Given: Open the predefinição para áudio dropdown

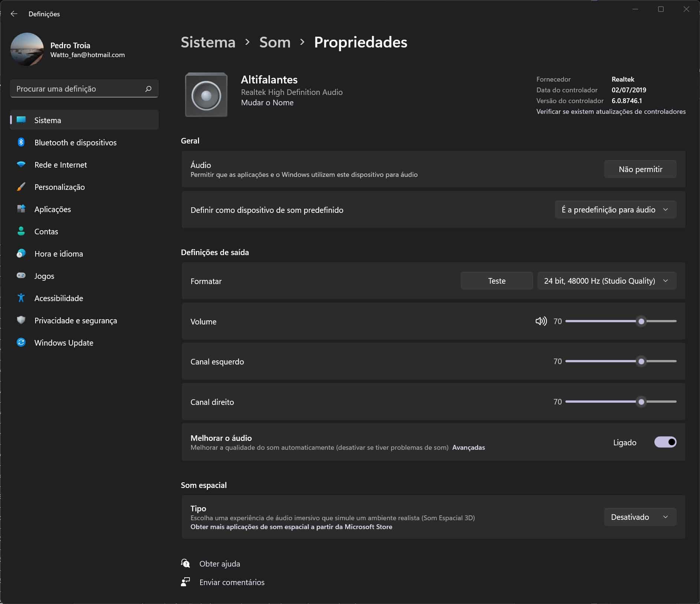Looking at the screenshot, I should pyautogui.click(x=615, y=210).
